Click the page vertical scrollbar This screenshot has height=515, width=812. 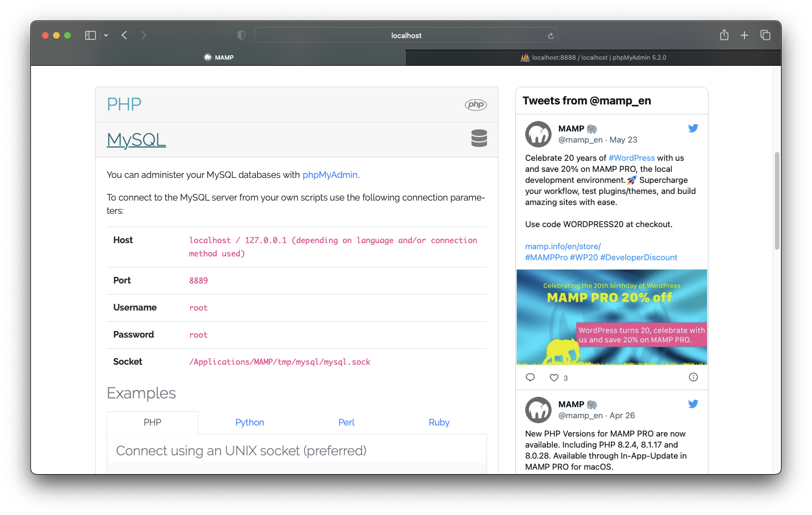tap(777, 201)
